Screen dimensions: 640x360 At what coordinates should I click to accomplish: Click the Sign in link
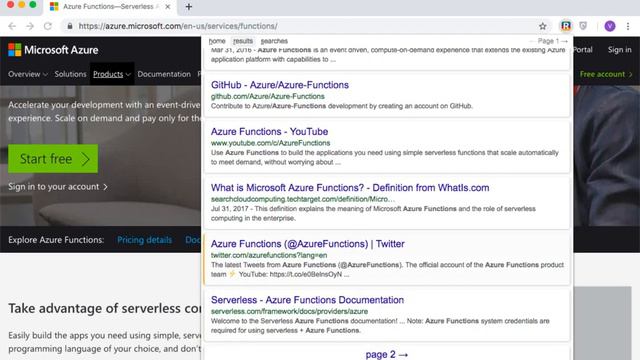(x=619, y=50)
